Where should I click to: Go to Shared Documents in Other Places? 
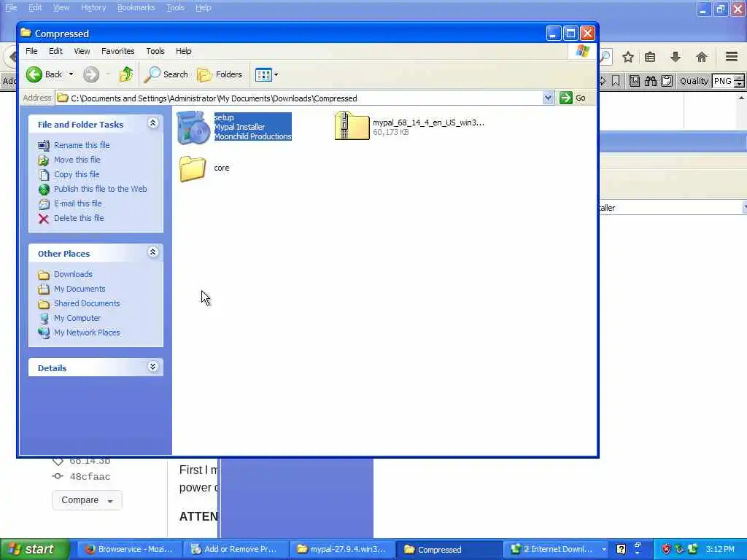(x=87, y=303)
